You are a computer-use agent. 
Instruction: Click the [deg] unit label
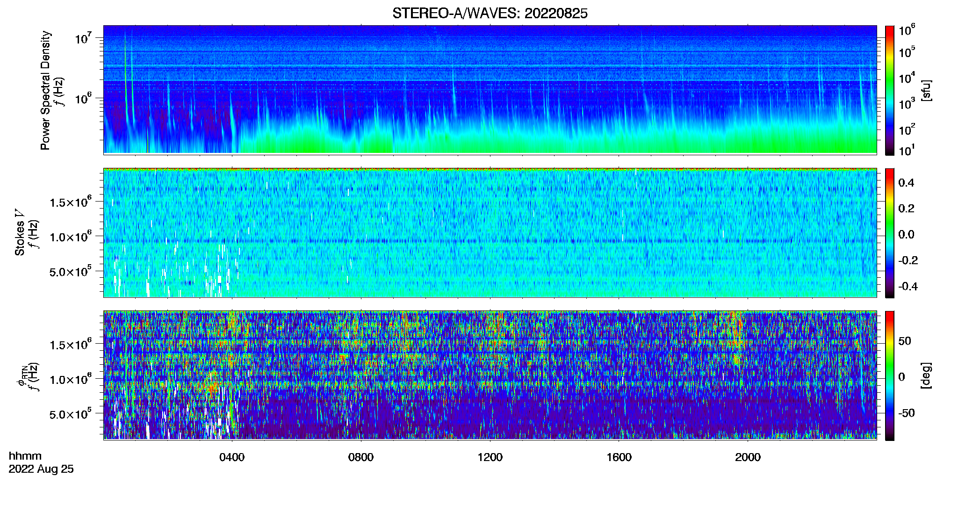coord(926,375)
